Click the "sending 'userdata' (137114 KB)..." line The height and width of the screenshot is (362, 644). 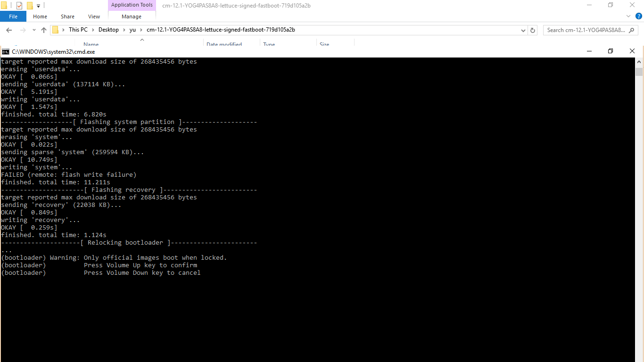click(x=63, y=84)
